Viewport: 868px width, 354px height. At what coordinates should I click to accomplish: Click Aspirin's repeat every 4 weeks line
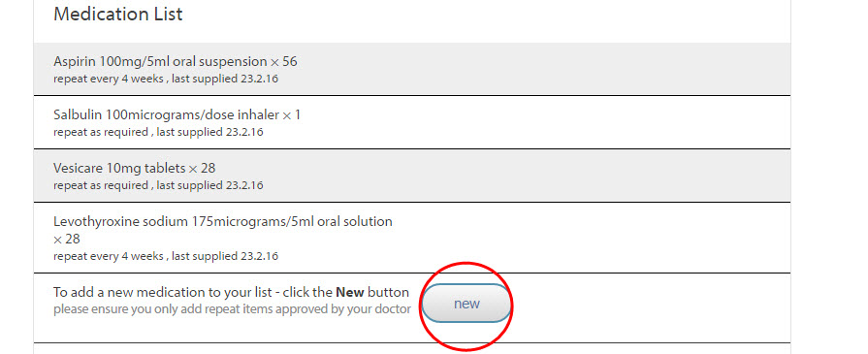coord(108,79)
